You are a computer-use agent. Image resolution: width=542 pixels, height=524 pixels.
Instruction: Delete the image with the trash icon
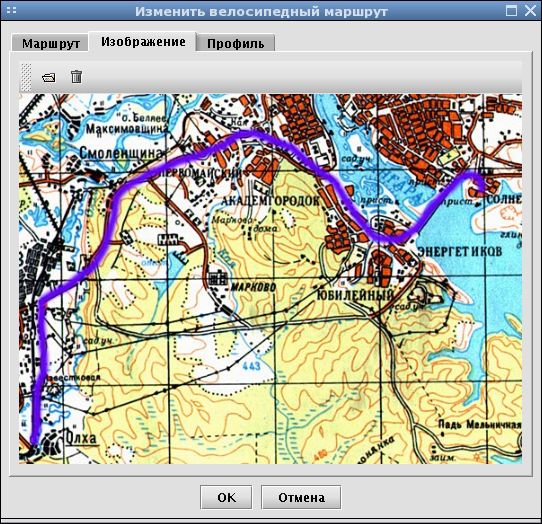point(76,76)
